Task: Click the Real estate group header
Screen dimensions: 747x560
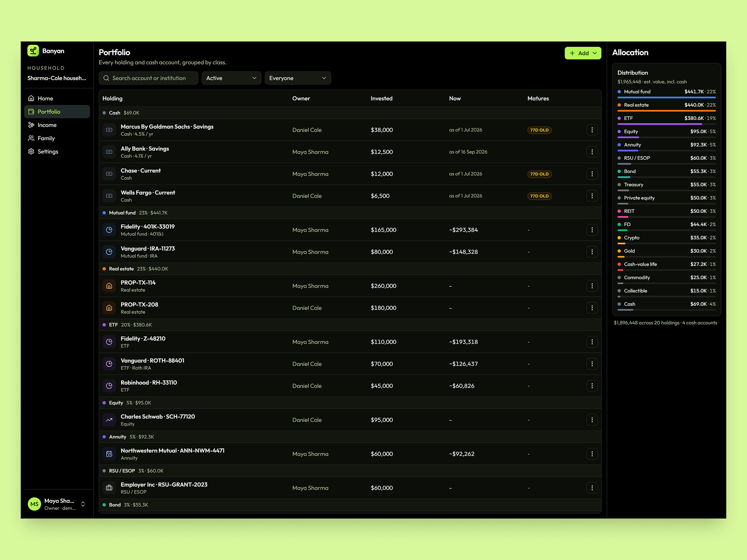Action: pyautogui.click(x=350, y=269)
